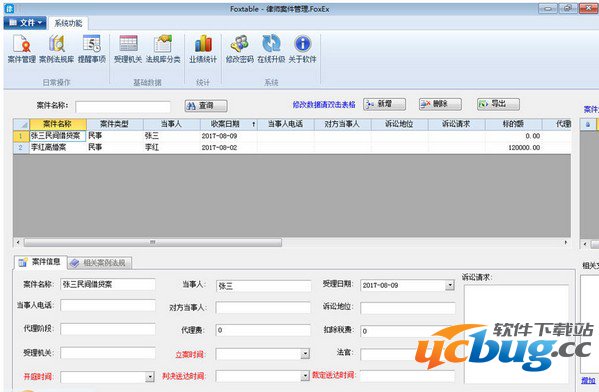Select row header number 1
Screen dimensions: 599x392
pos(21,136)
